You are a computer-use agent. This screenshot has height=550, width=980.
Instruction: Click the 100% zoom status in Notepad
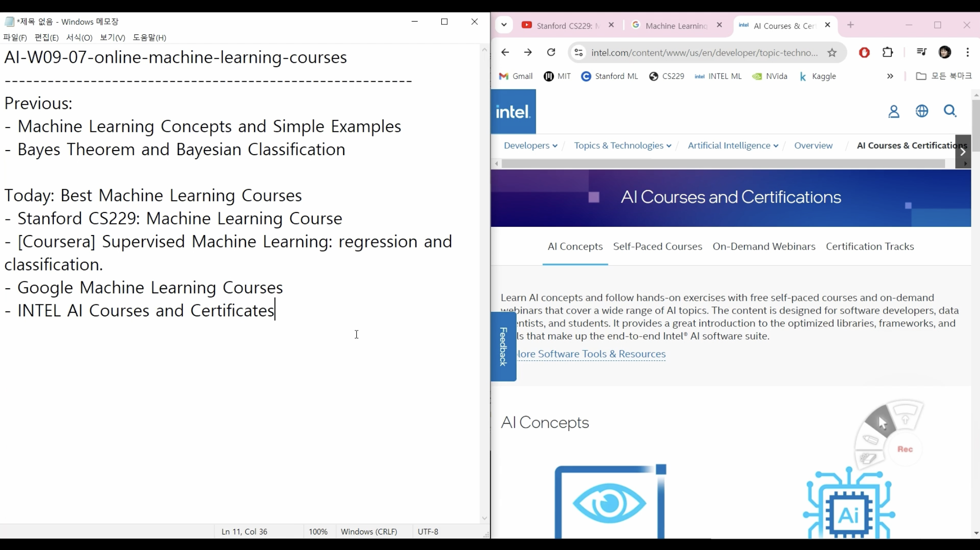click(x=318, y=532)
